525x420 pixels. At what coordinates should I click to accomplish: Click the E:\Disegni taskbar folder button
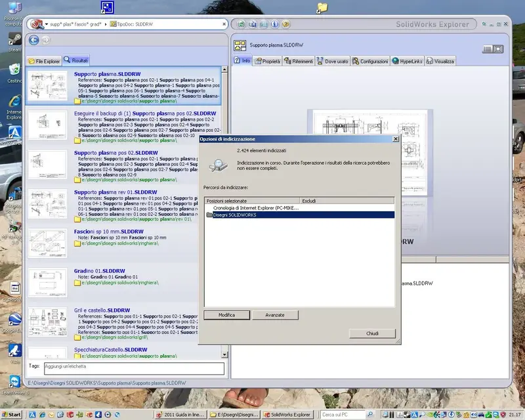234,415
